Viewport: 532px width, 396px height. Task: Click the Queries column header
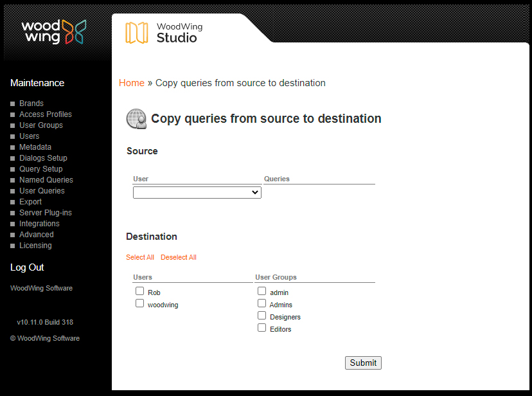point(277,179)
